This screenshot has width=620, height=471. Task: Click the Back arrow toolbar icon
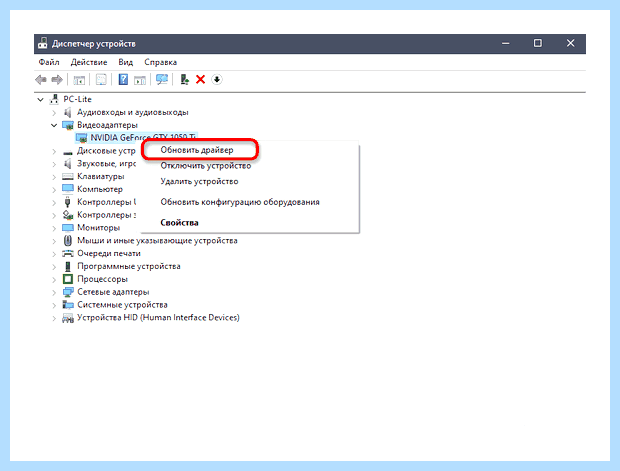(x=41, y=80)
